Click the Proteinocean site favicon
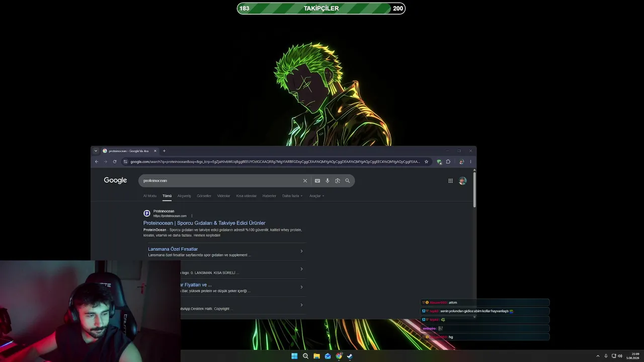The image size is (644, 362). pyautogui.click(x=147, y=213)
